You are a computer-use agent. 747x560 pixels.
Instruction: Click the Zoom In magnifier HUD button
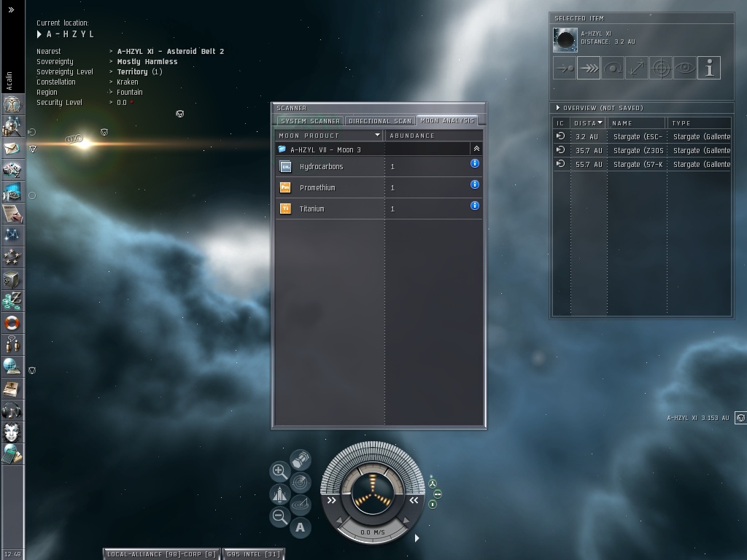[x=279, y=471]
